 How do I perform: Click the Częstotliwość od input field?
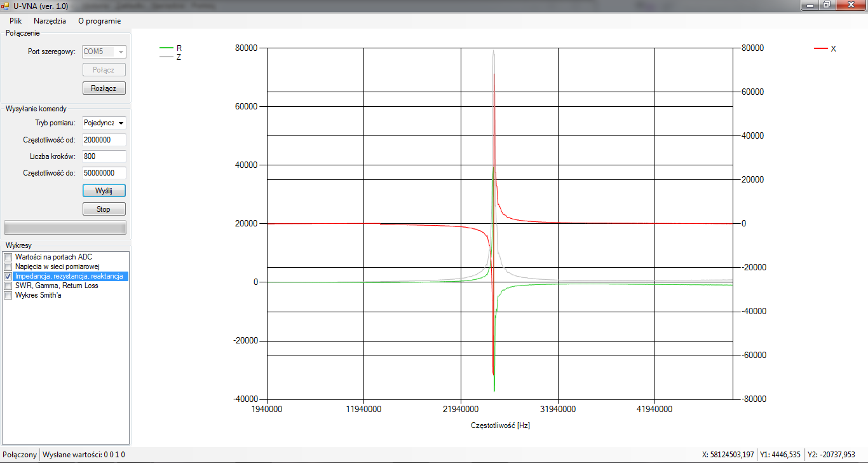pyautogui.click(x=104, y=140)
